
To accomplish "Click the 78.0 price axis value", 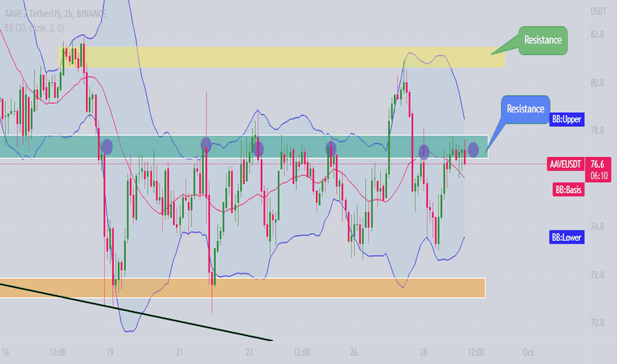I will coord(597,130).
